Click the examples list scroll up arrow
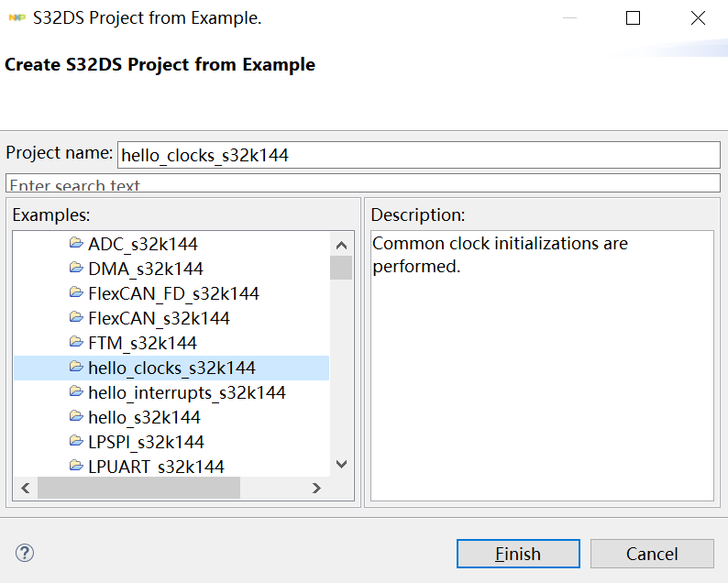Screen dimensions: 728x583 tap(341, 245)
